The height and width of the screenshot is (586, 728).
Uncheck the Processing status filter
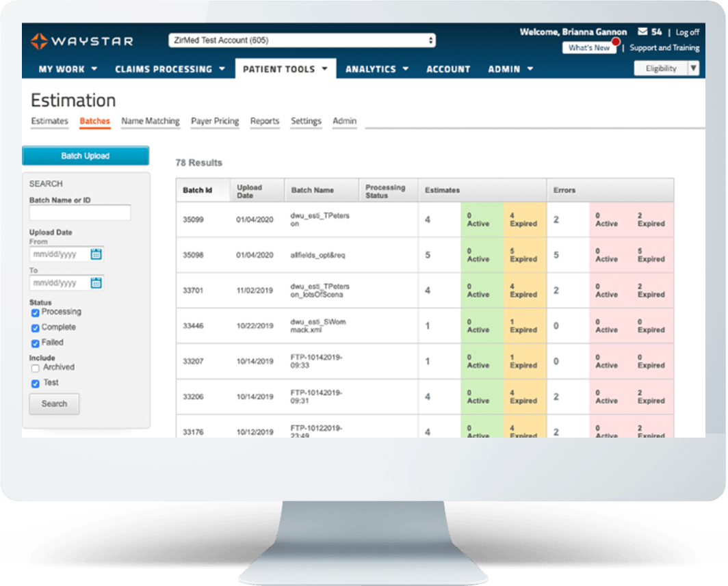coord(35,312)
